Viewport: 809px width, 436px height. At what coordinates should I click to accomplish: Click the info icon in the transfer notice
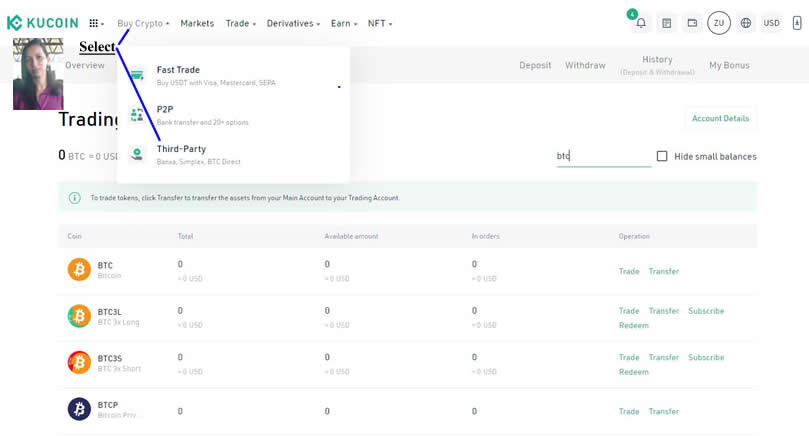coord(75,198)
